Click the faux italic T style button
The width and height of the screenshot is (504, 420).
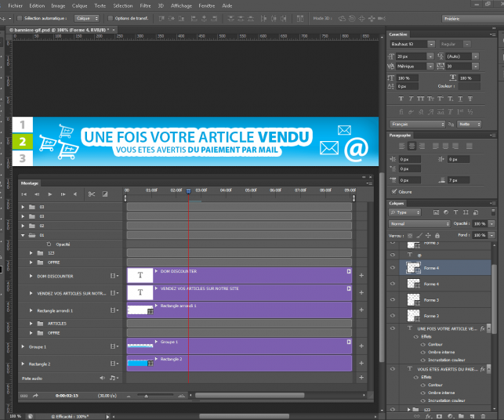pos(411,99)
